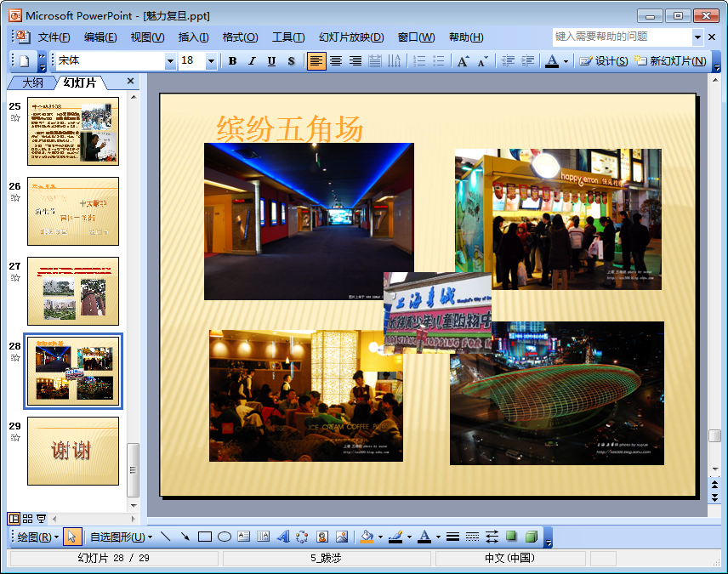Click the Insert Picture icon
The image size is (728, 574).
pos(342,537)
